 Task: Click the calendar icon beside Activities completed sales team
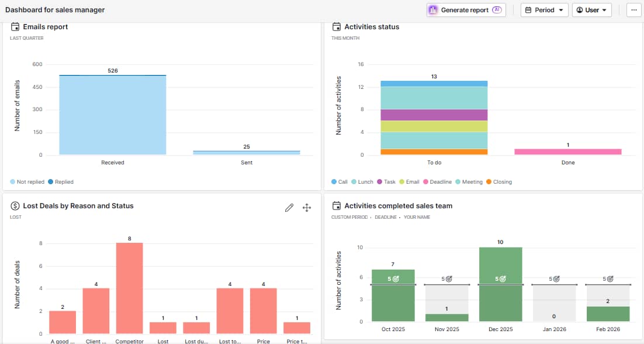336,205
